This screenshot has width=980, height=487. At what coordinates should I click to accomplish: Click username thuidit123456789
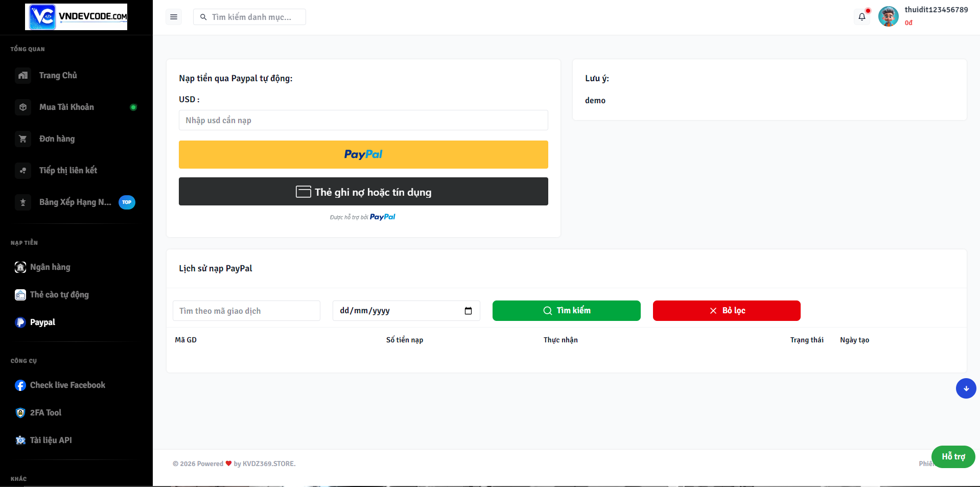tap(937, 10)
